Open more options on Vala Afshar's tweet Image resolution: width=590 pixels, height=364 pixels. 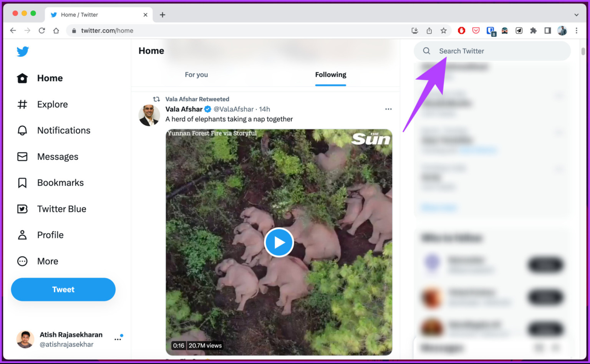(388, 109)
